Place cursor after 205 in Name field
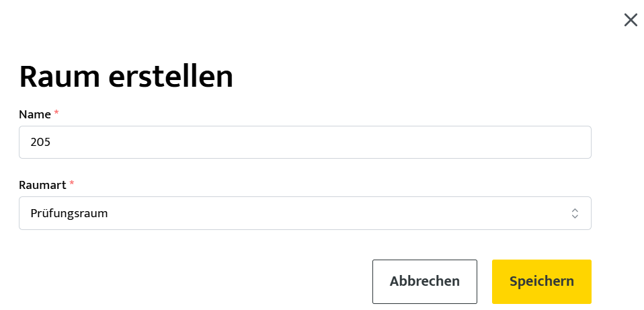 tap(53, 143)
